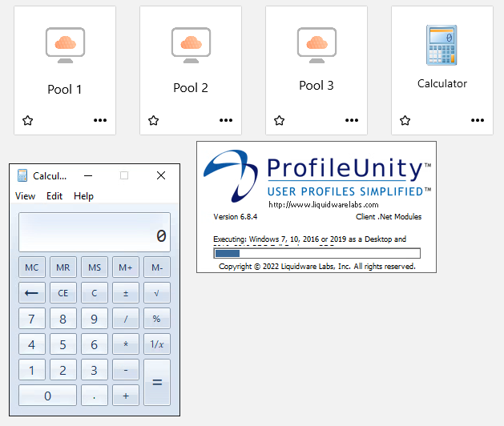Click the divide (/) key
504x426 pixels.
coord(126,319)
